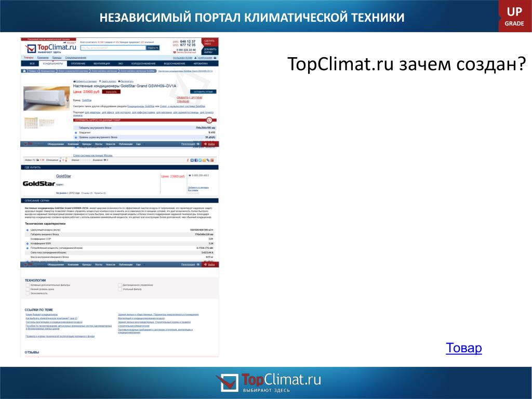Viewport: 532px width, 399px height.
Task: Click the Спецпредложения link
Action: (x=76, y=58)
